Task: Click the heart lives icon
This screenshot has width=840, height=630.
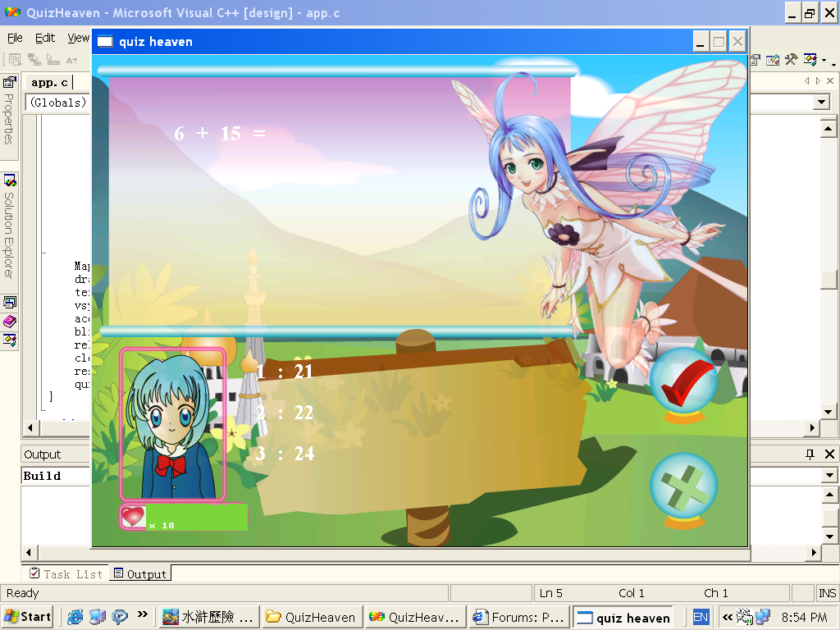Action: pyautogui.click(x=132, y=517)
